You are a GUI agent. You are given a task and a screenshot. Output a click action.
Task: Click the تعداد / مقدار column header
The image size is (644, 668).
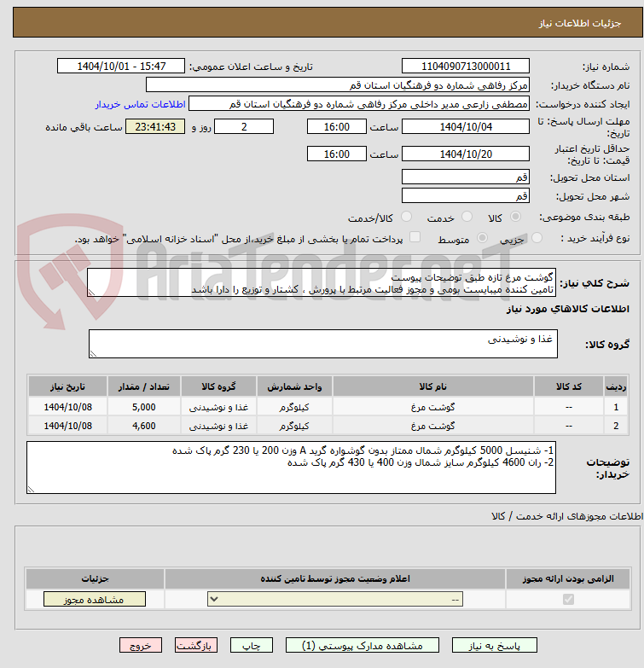pos(144,386)
